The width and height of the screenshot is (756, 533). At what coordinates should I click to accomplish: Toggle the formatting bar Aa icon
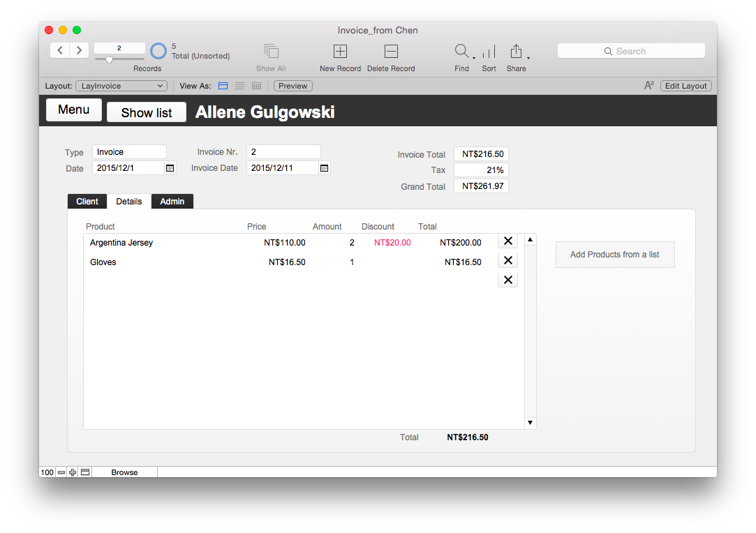pyautogui.click(x=649, y=86)
